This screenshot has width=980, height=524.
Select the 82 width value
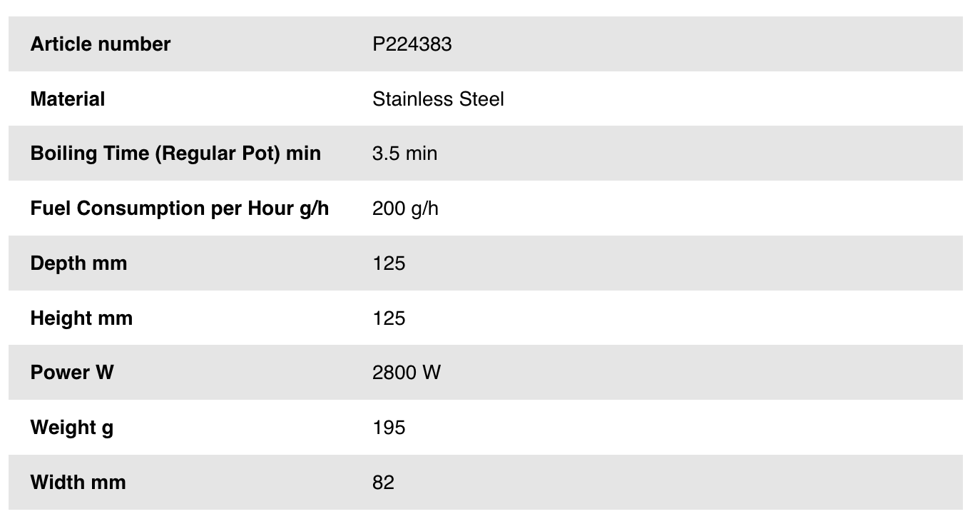[383, 483]
